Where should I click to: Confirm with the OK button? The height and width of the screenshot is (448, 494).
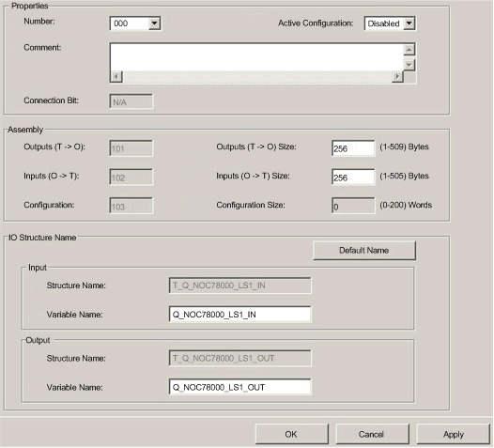291,435
